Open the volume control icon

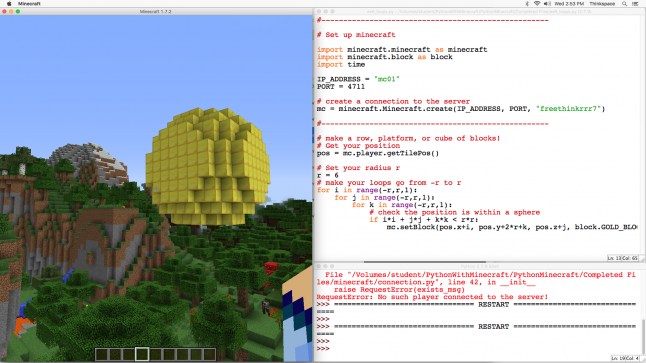coord(547,4)
